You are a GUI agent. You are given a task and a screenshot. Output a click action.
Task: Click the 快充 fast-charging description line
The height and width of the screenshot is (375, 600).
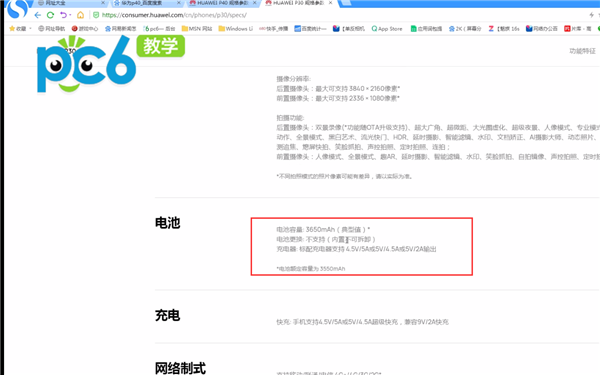tap(362, 322)
